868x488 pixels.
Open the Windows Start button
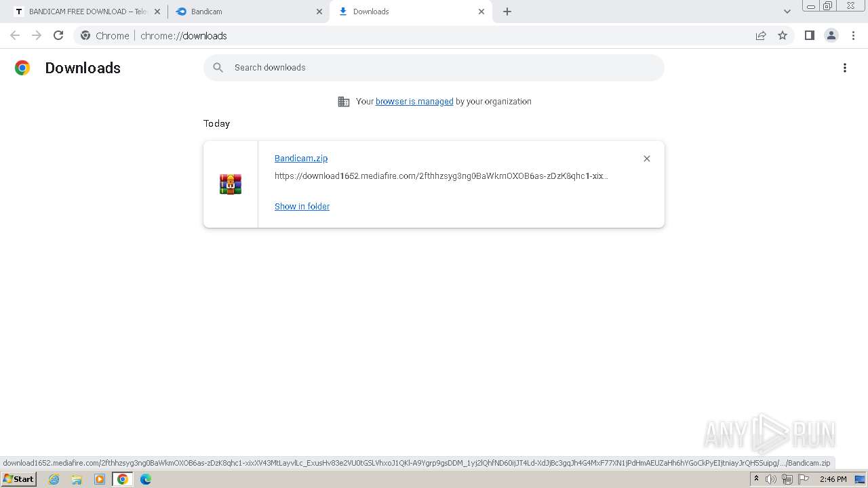(x=19, y=479)
